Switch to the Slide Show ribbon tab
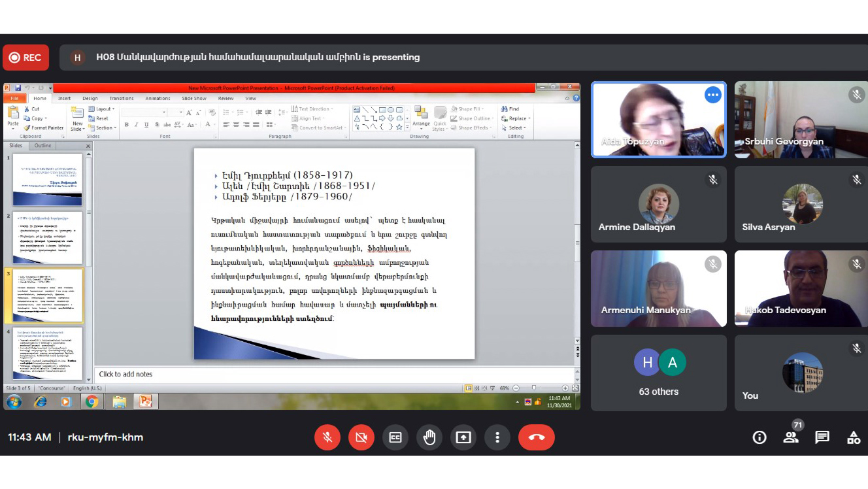This screenshot has width=868, height=489. click(x=193, y=98)
